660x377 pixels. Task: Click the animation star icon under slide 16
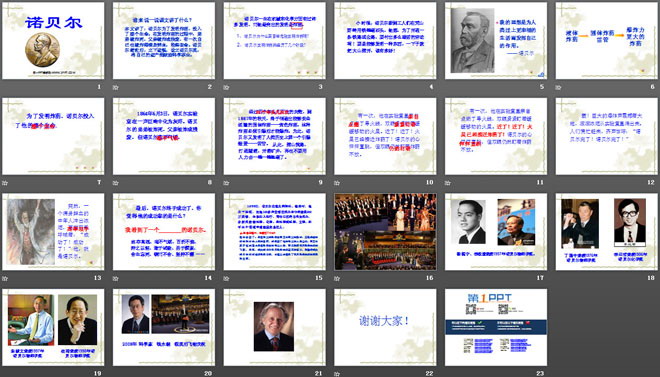pyautogui.click(x=337, y=279)
